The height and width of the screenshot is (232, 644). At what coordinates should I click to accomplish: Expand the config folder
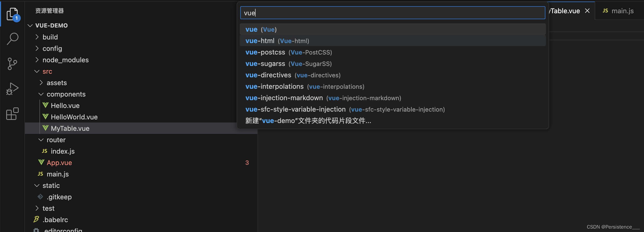(x=37, y=48)
